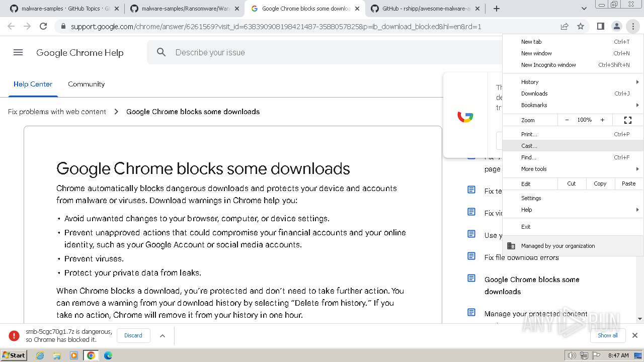
Task: Close the Google Chrome blocks some downloads tab
Action: (x=357, y=9)
